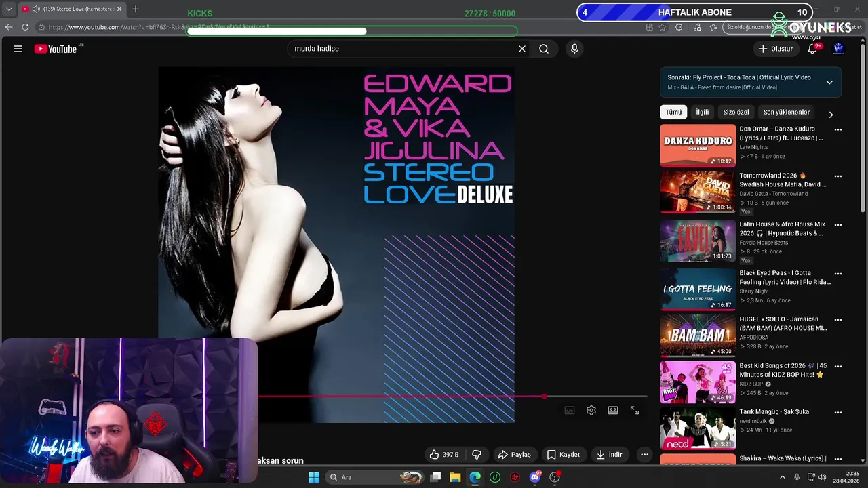Open Black Eyed Peas - I Gotta Feeling title
This screenshot has width=868, height=488.
(x=785, y=278)
